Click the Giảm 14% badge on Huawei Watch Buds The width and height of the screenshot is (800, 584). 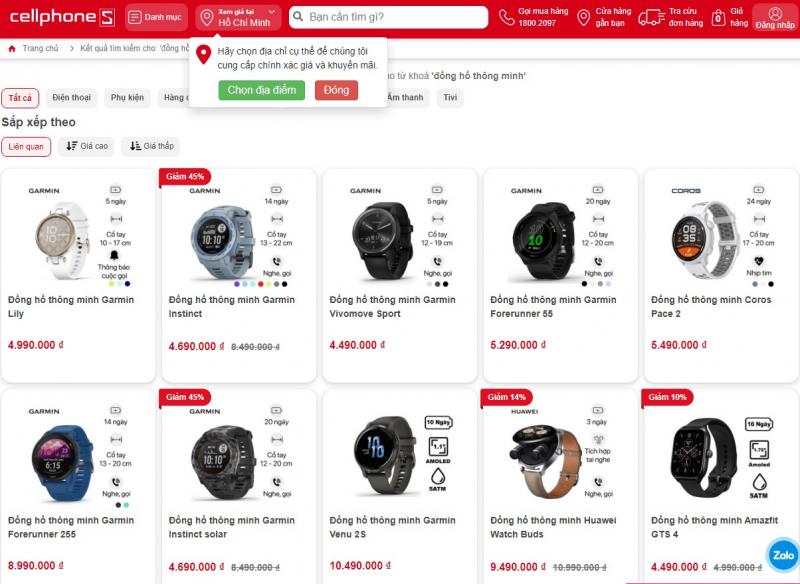[x=506, y=397]
